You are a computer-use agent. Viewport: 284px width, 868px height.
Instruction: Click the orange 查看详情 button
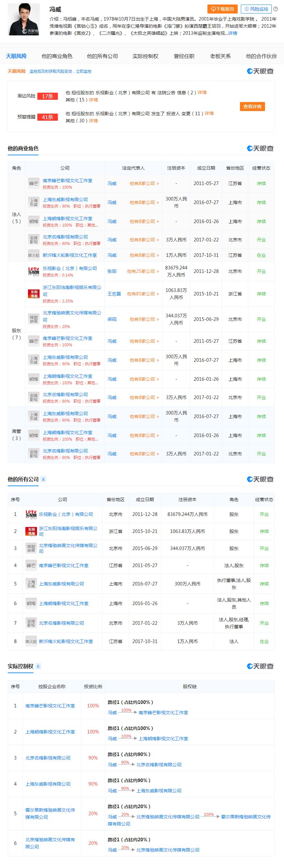coord(252,107)
